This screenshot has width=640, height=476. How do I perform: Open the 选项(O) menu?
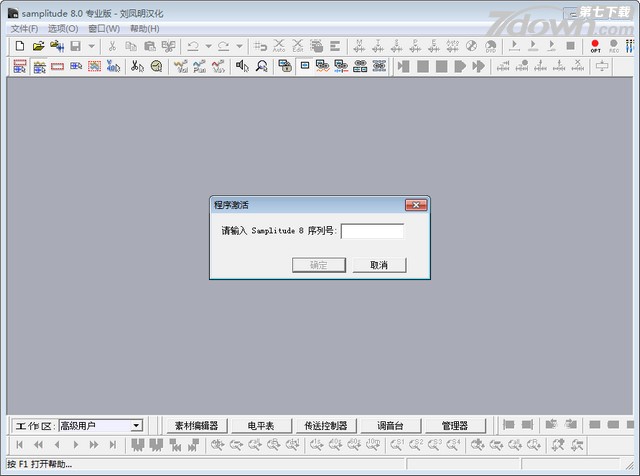point(63,29)
